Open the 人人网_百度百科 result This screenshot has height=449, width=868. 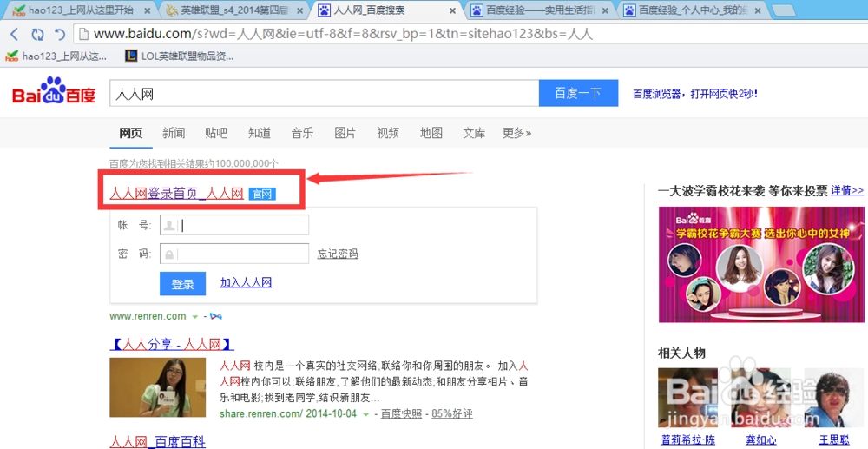coord(158,442)
